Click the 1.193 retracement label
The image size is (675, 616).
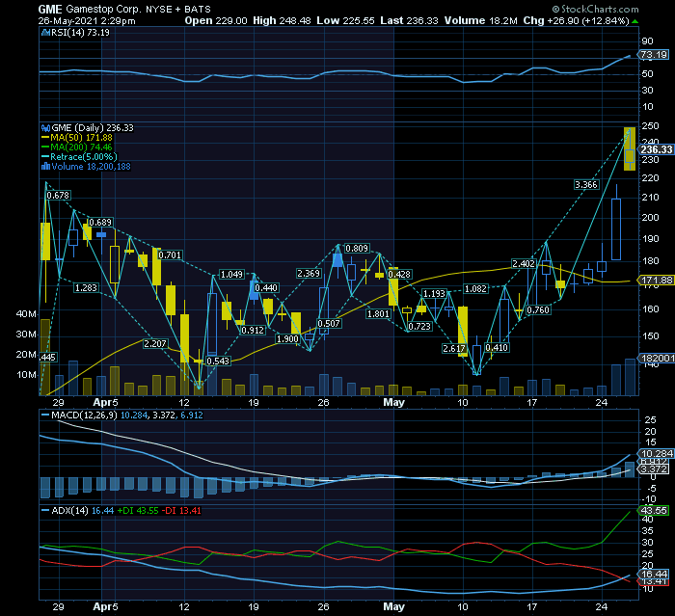coord(434,293)
